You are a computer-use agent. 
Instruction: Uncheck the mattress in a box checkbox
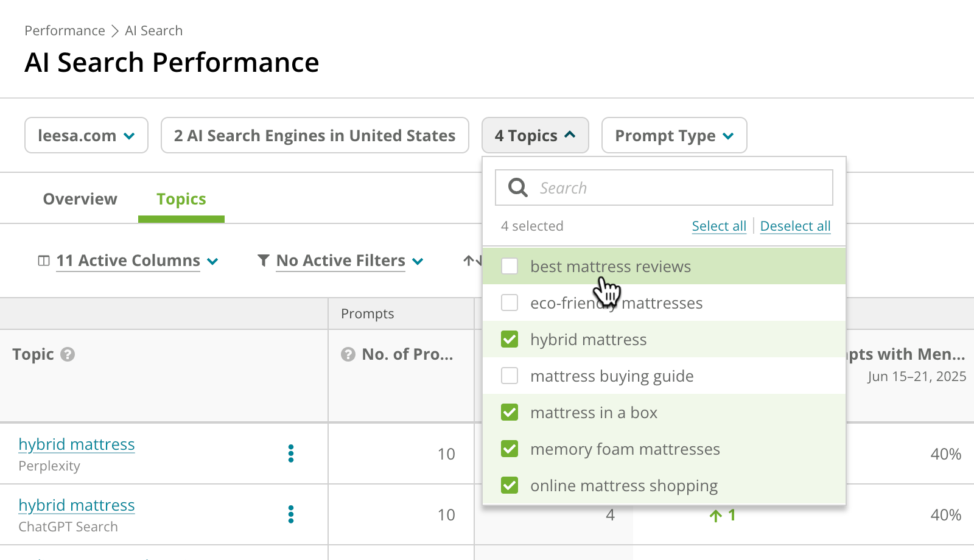pos(510,412)
